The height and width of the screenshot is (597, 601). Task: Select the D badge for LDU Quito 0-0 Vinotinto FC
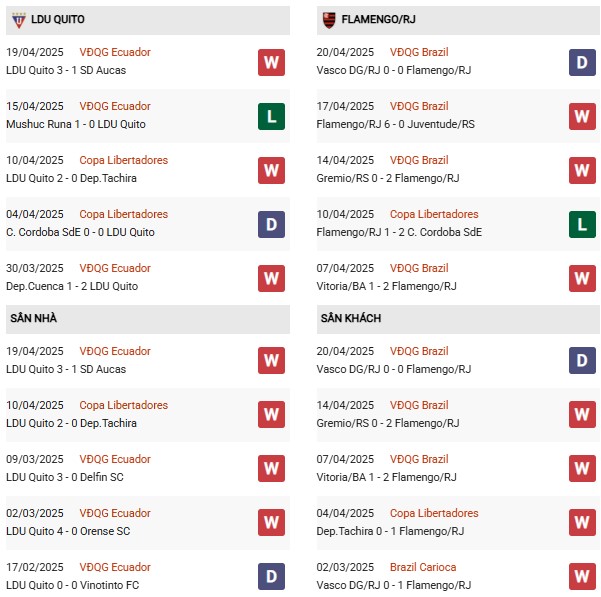[271, 577]
